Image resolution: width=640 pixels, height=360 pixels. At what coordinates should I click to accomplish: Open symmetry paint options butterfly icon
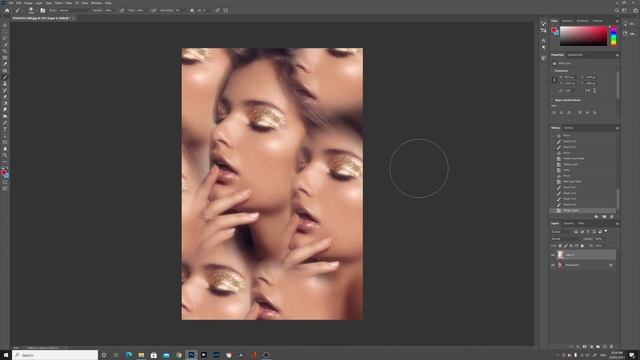point(225,11)
